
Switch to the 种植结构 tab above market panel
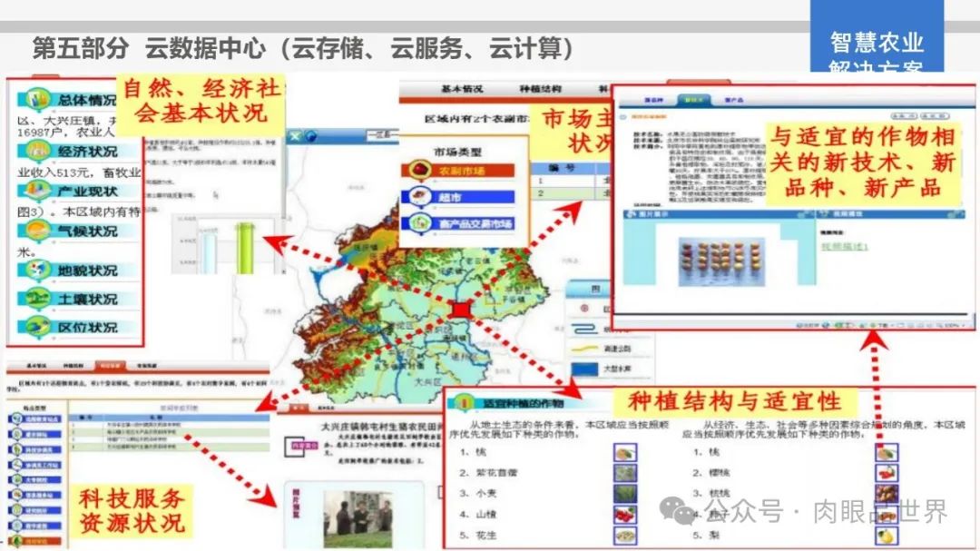tap(541, 90)
